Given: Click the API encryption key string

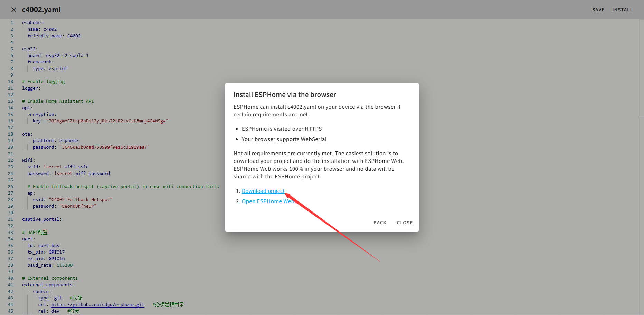Looking at the screenshot, I should click(107, 121).
